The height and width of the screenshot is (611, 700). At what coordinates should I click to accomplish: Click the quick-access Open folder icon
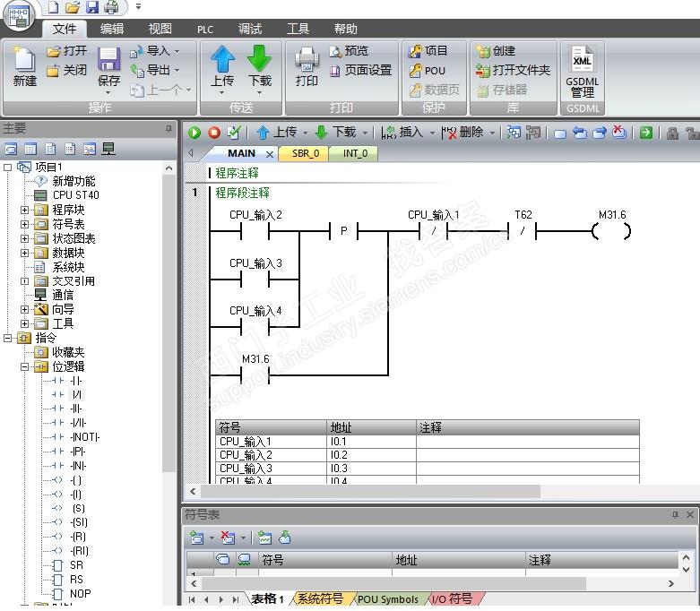point(73,6)
